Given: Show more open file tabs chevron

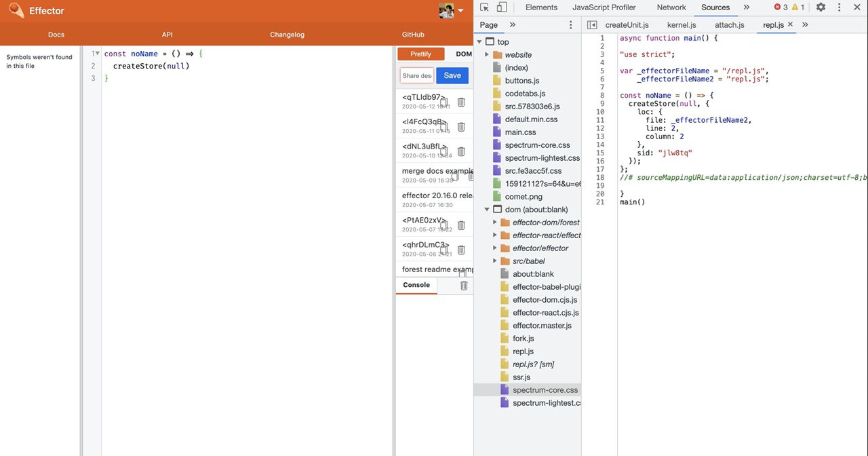Looking at the screenshot, I should click(x=805, y=25).
